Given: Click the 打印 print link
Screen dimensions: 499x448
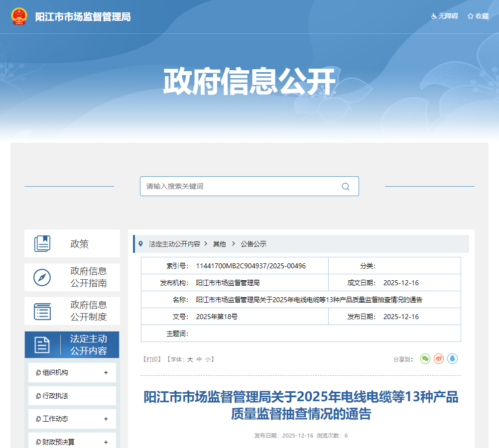Looking at the screenshot, I should [151, 359].
